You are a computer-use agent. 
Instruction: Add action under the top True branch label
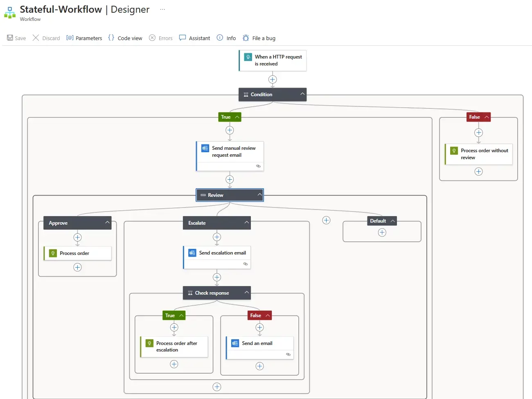[230, 130]
